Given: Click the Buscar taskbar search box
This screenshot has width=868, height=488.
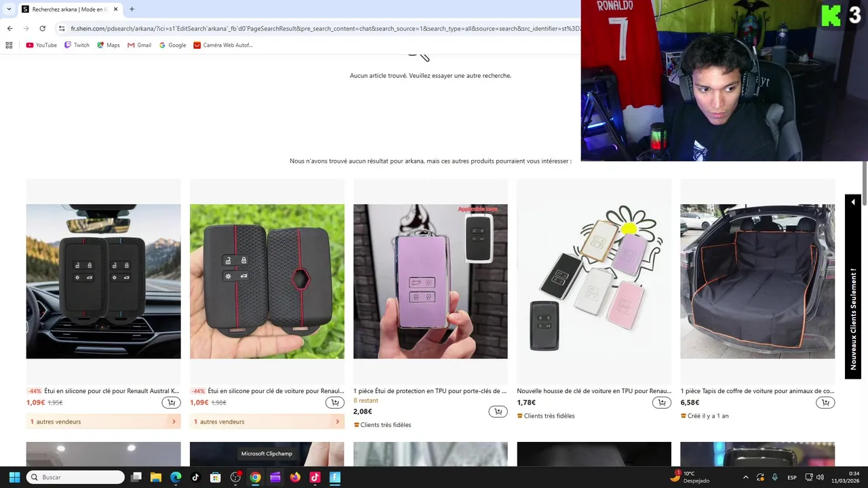Looking at the screenshot, I should [x=75, y=477].
